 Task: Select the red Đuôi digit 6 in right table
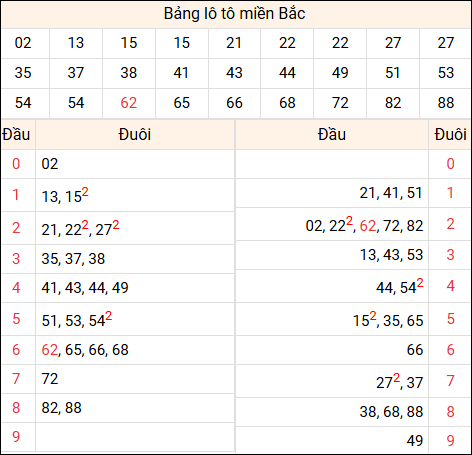click(x=450, y=350)
